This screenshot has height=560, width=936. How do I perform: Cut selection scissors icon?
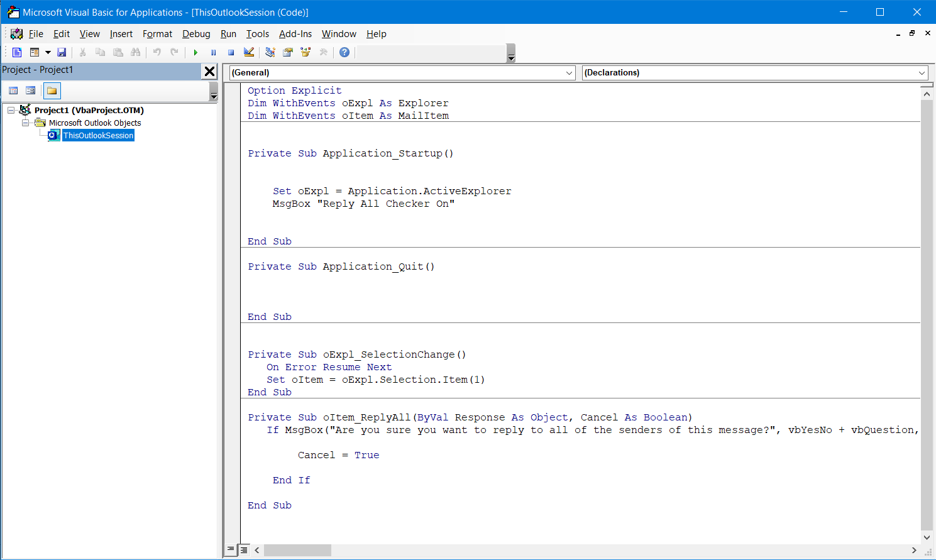pos(82,52)
